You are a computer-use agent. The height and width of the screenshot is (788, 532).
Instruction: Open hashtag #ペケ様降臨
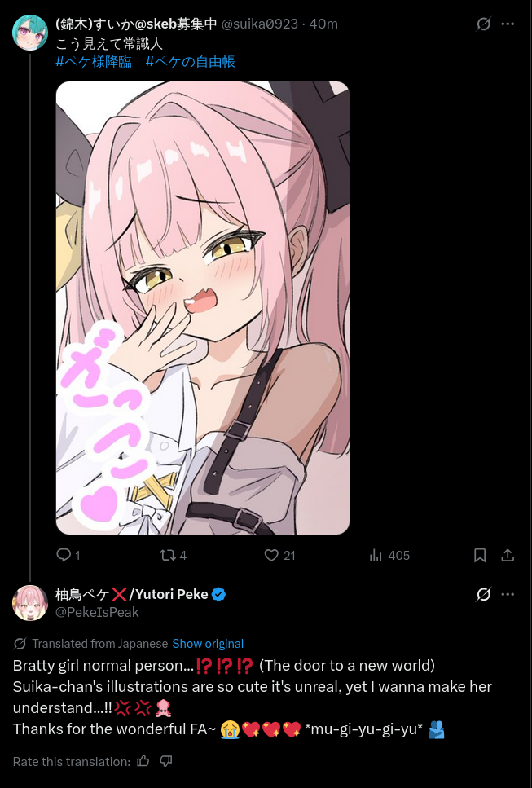(x=94, y=62)
